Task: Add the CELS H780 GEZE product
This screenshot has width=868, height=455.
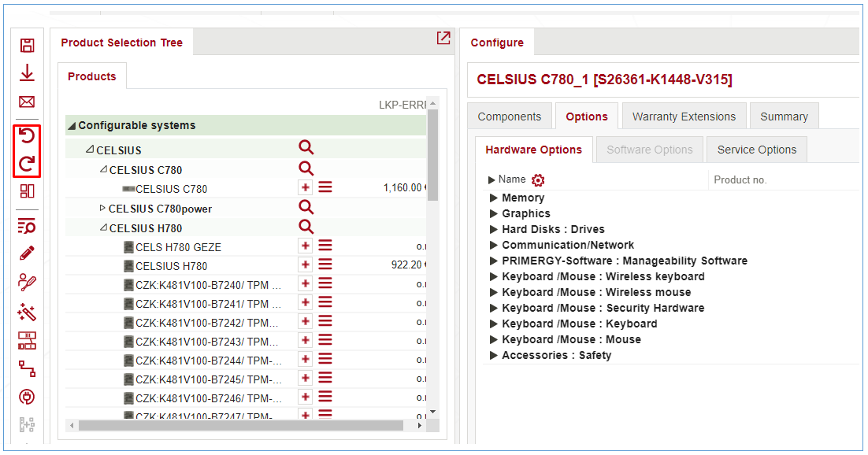Action: coord(305,246)
